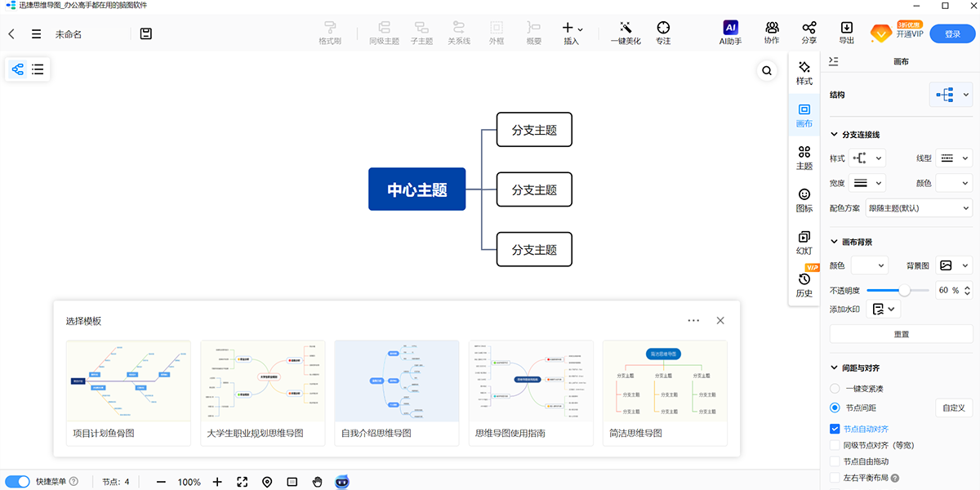The image size is (980, 490).
Task: Open the 协作 collaboration option
Action: tap(772, 33)
